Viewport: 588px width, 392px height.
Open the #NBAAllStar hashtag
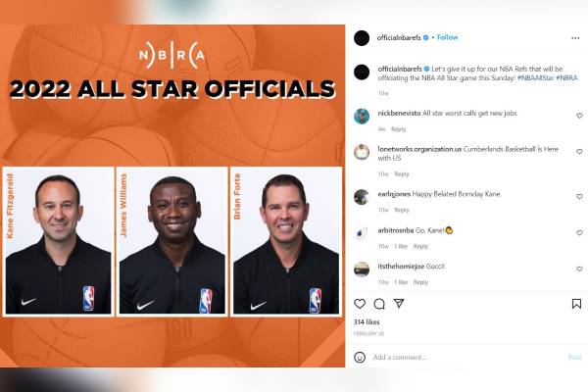[x=535, y=77]
